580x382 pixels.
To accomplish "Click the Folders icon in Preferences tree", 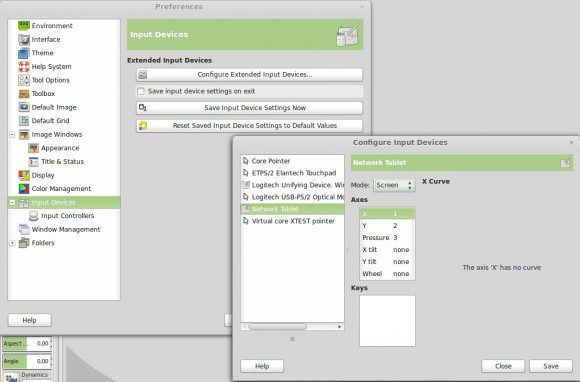I will 24,243.
